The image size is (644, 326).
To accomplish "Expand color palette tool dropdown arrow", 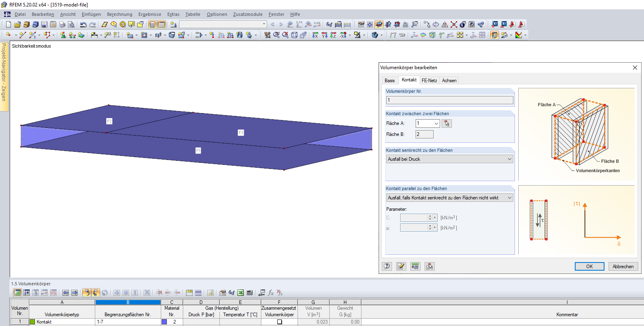I will 525,35.
